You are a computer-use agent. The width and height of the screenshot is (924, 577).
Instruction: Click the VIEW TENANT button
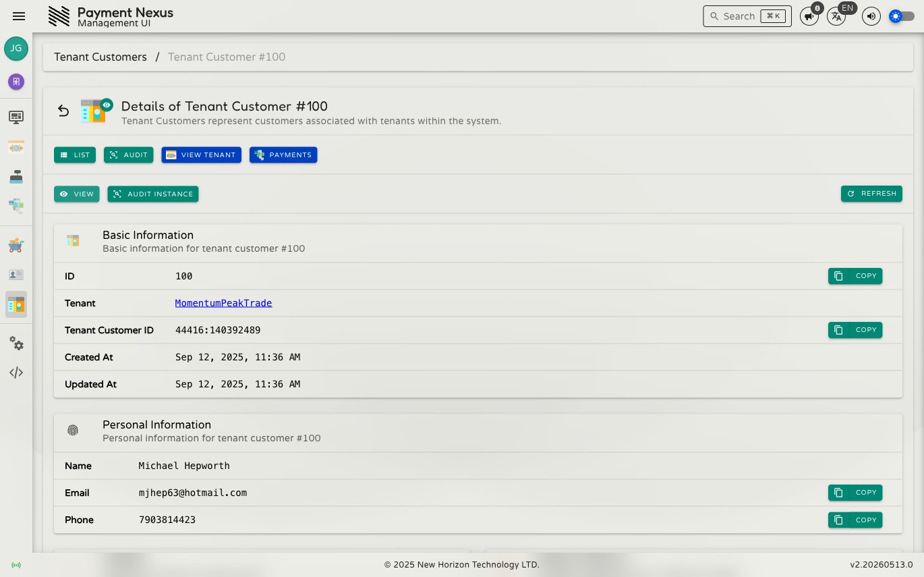tap(201, 155)
